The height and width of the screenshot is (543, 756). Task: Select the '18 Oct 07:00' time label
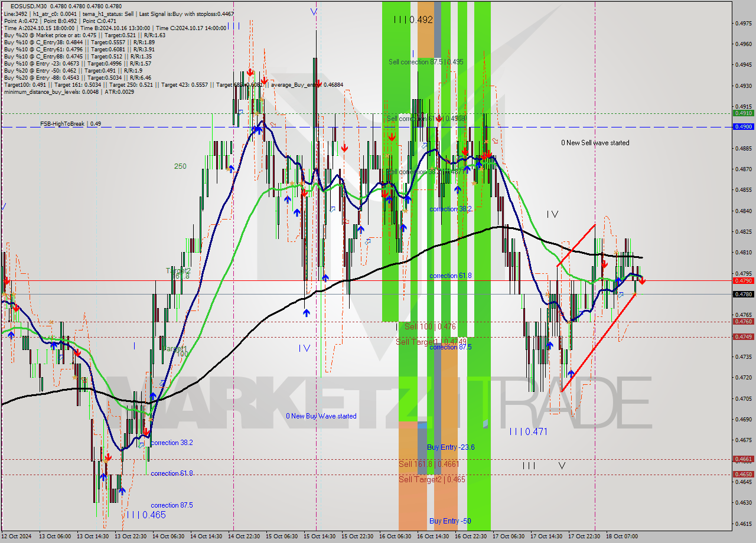coord(622,537)
